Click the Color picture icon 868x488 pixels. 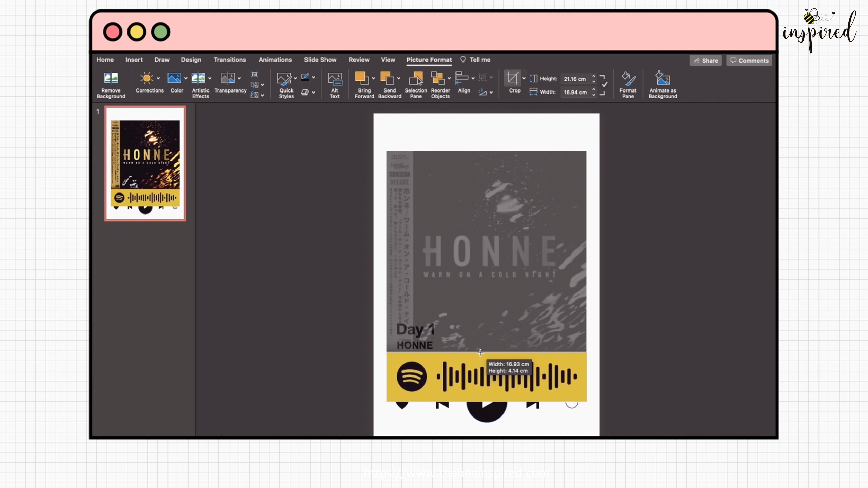174,78
